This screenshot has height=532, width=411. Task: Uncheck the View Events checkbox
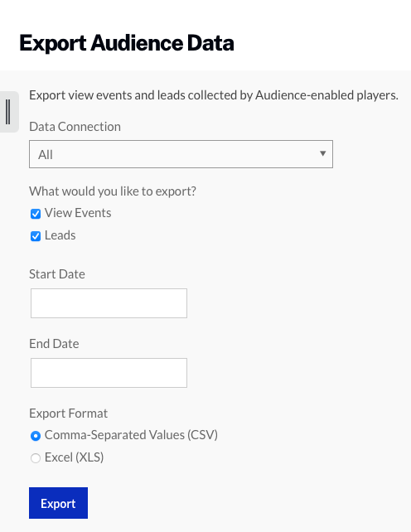[36, 214]
